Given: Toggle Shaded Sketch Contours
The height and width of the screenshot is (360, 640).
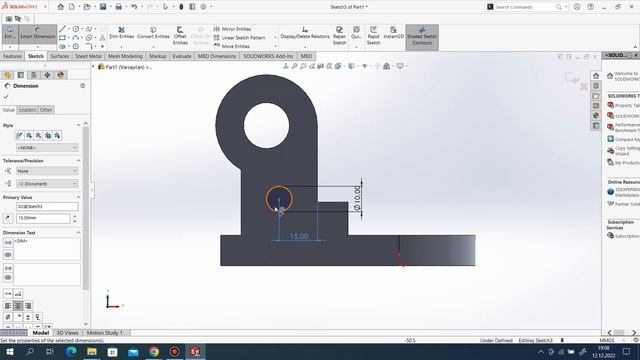Looking at the screenshot, I should click(422, 37).
